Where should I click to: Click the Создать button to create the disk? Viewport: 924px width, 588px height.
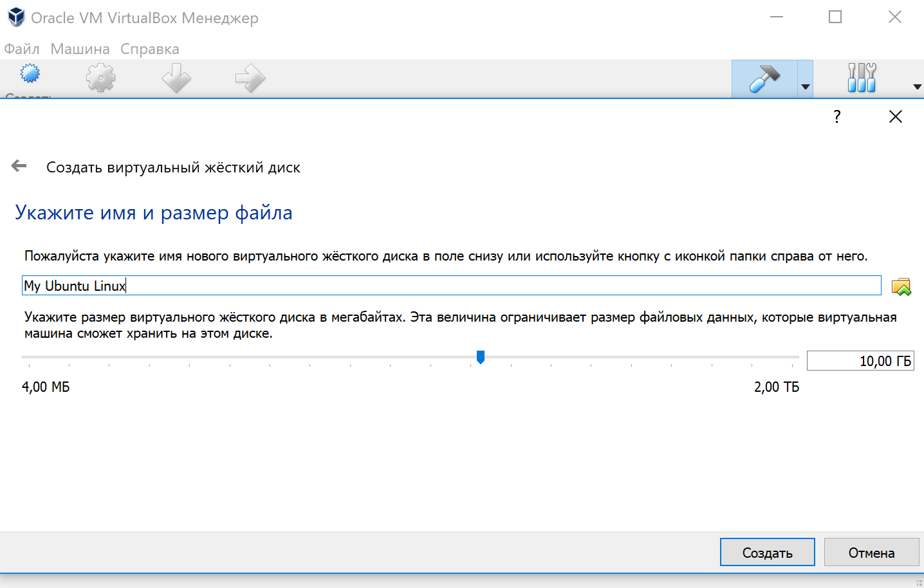coord(767,552)
